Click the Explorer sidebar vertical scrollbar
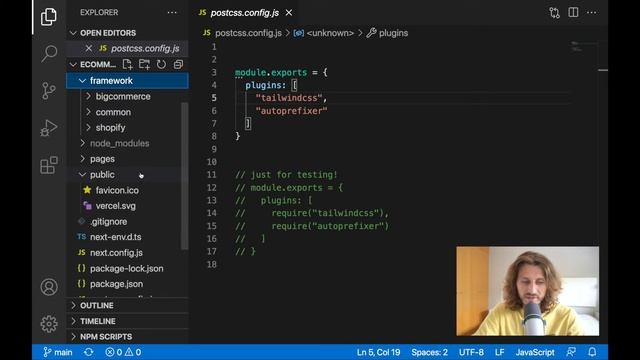The width and height of the screenshot is (640, 360). 184,176
